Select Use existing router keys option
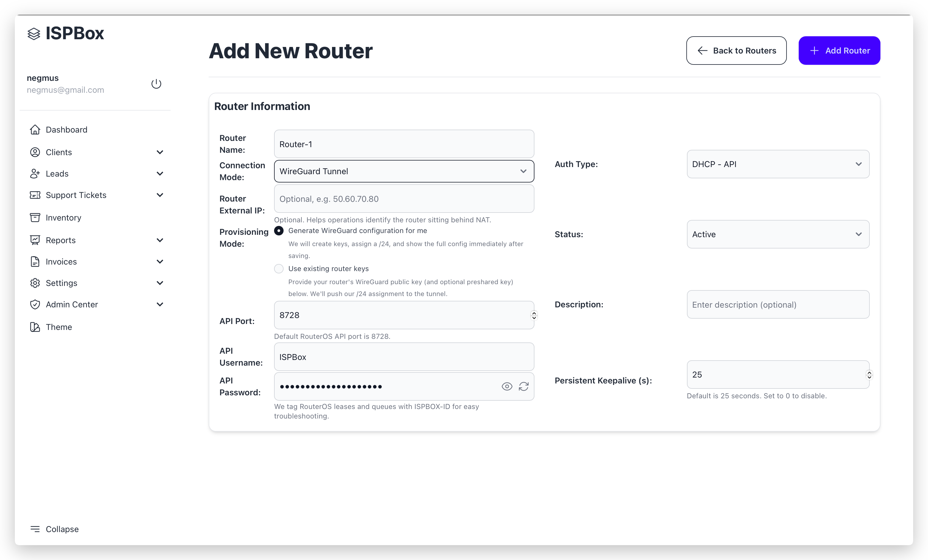928x560 pixels. pos(279,268)
